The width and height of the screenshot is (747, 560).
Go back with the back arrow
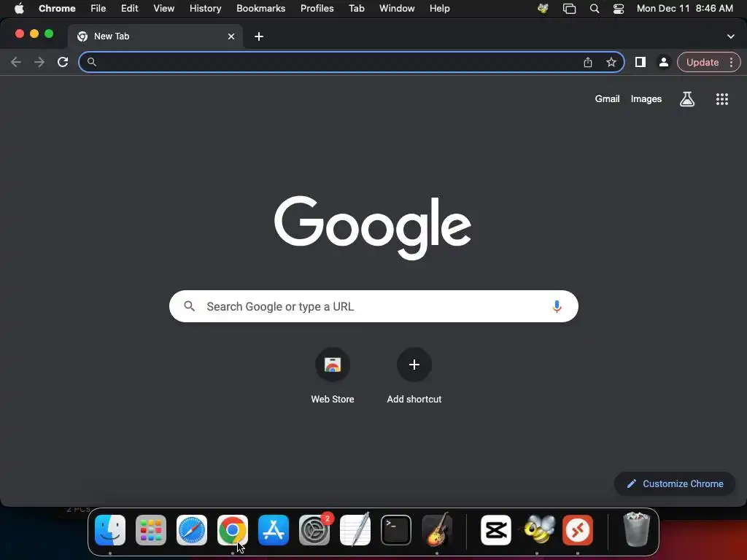click(x=16, y=63)
